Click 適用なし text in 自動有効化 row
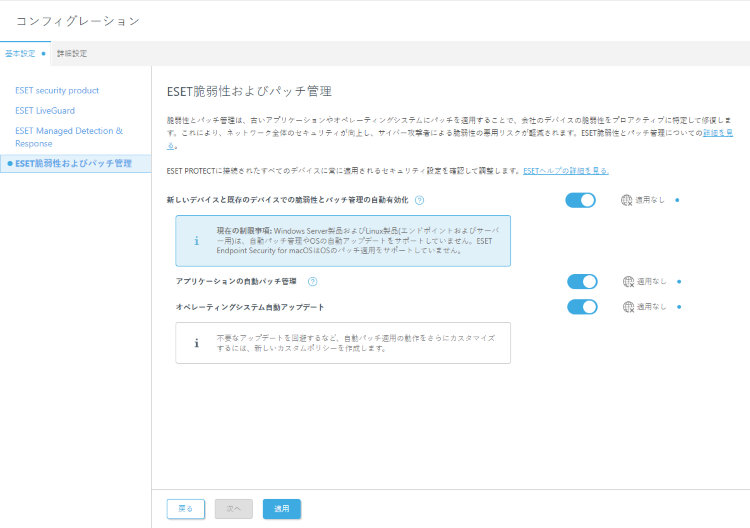The height and width of the screenshot is (528, 750). (650, 200)
